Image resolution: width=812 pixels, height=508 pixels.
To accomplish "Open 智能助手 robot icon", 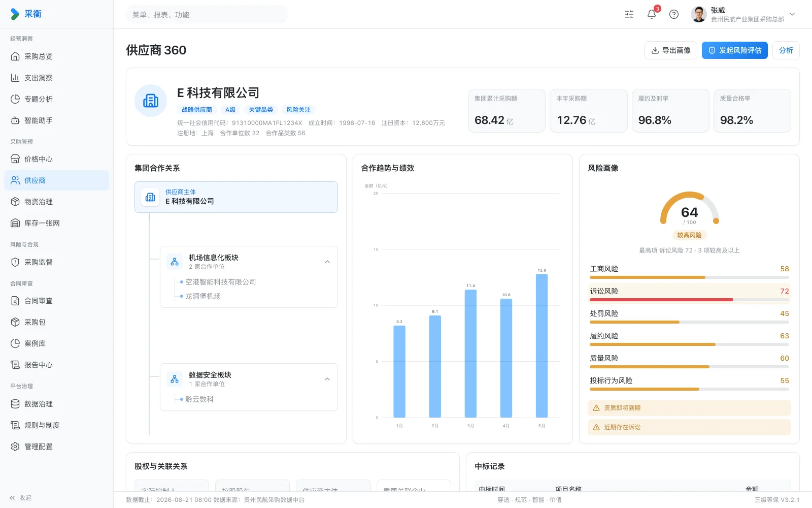I will tap(15, 120).
